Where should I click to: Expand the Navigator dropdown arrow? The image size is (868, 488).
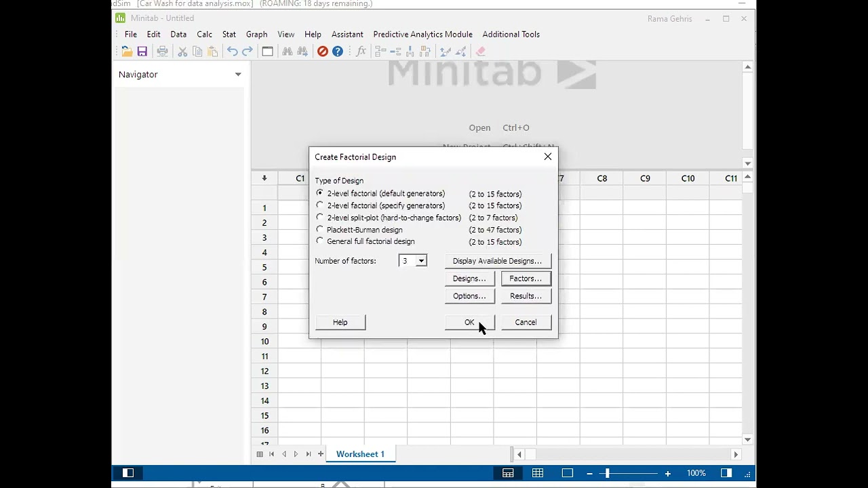[238, 75]
